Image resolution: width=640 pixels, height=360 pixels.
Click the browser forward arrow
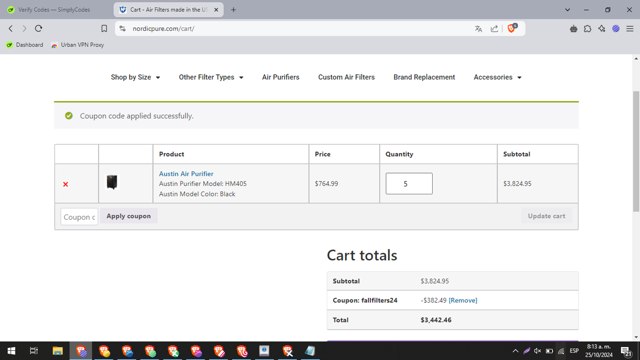tap(24, 29)
